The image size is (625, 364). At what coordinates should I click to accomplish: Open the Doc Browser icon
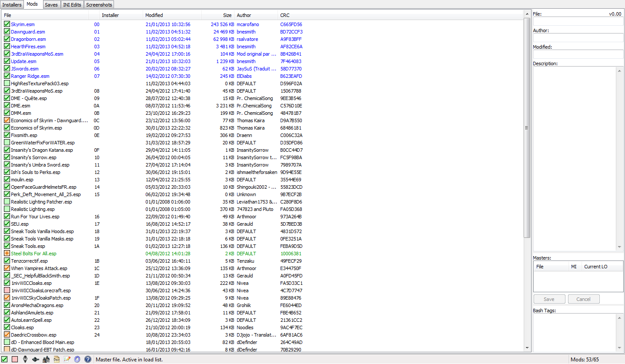click(x=57, y=359)
